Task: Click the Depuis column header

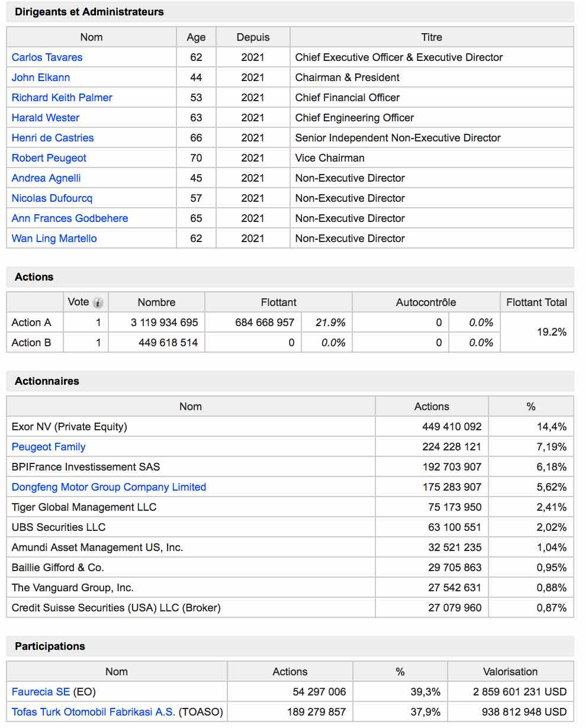Action: click(x=253, y=37)
